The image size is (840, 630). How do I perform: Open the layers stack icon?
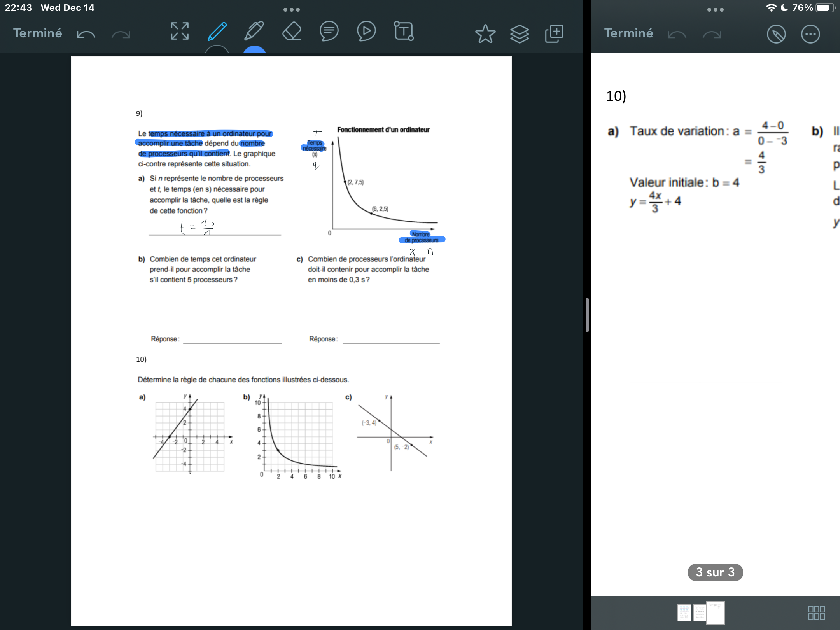coord(520,34)
